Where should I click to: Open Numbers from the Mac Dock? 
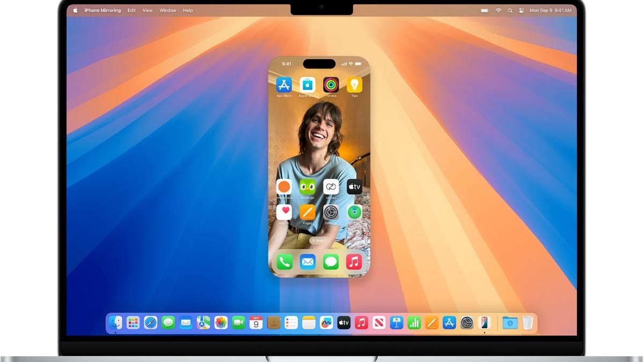coord(414,322)
